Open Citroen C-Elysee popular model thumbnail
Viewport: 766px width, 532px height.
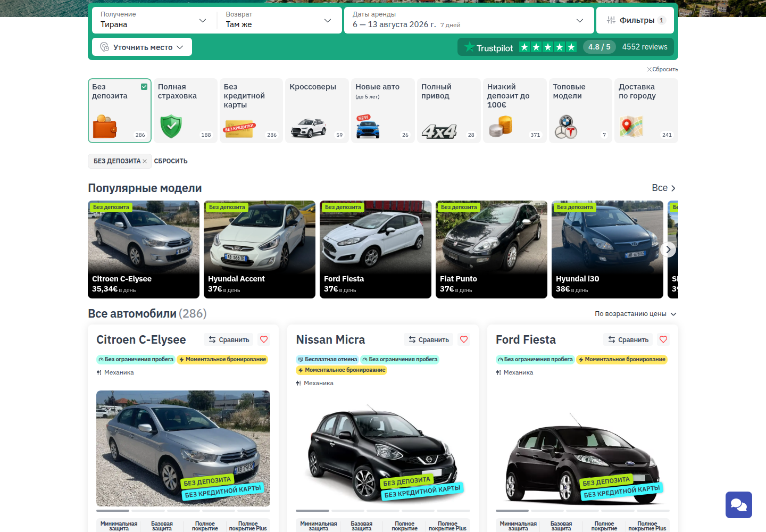point(144,250)
